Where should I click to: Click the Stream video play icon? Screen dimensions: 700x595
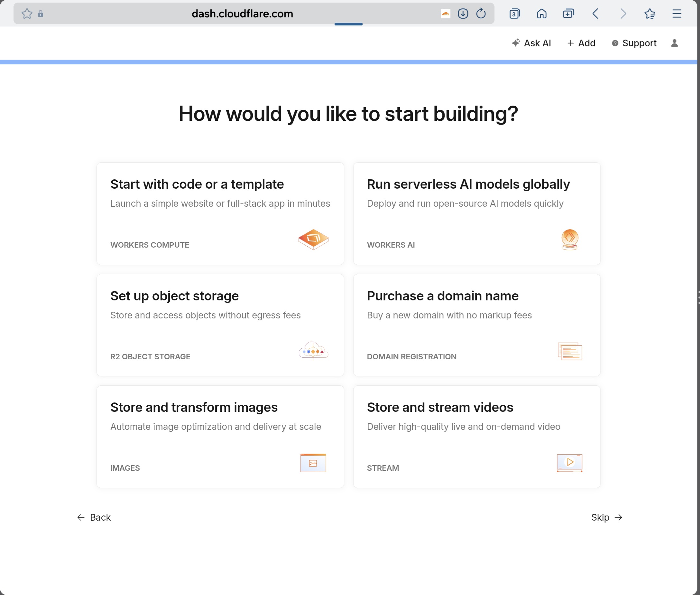coord(570,462)
